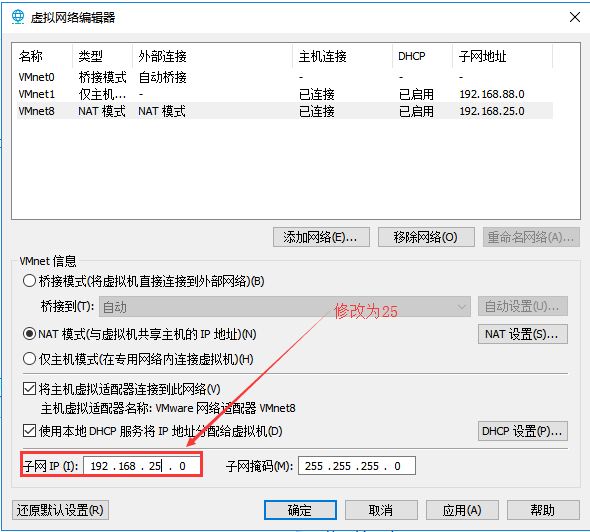Select 仅主机模式 radio button

(x=29, y=359)
